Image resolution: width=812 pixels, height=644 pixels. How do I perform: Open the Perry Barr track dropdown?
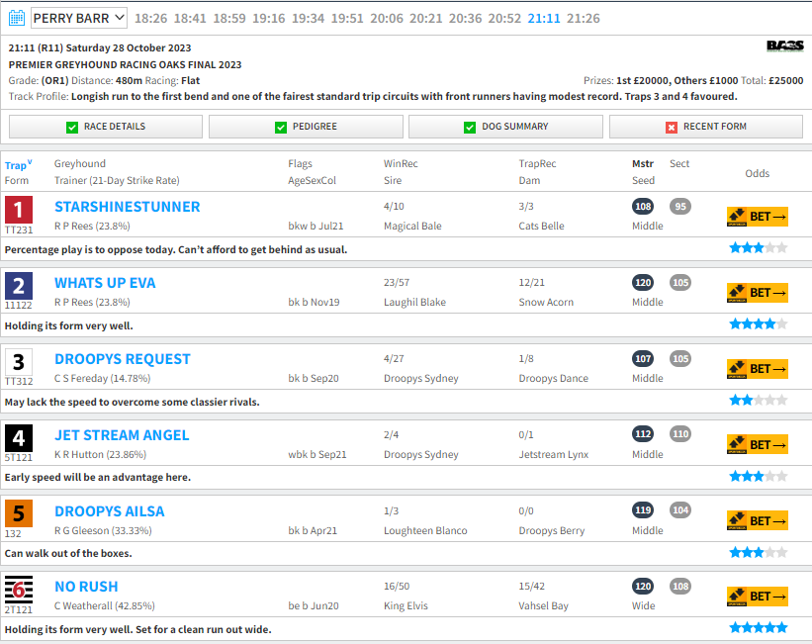[x=79, y=18]
